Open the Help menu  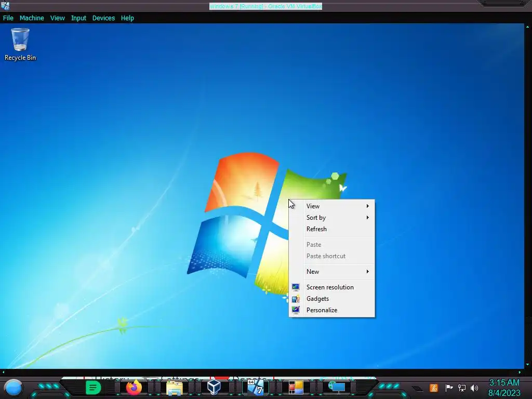click(127, 18)
